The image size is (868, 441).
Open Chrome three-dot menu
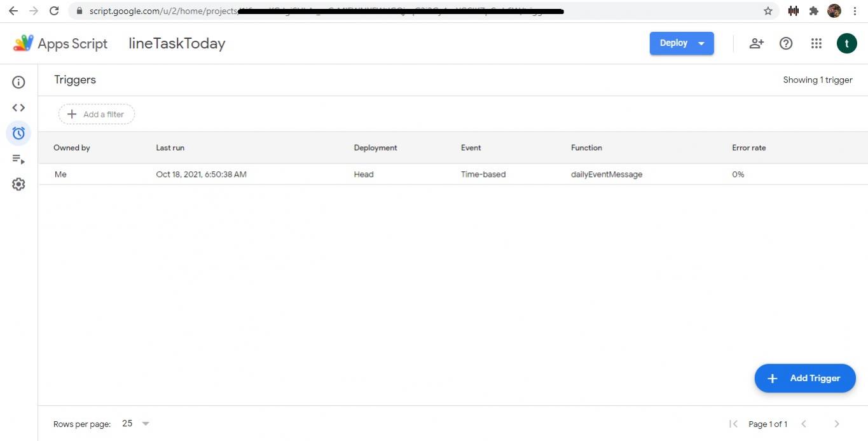click(x=855, y=11)
